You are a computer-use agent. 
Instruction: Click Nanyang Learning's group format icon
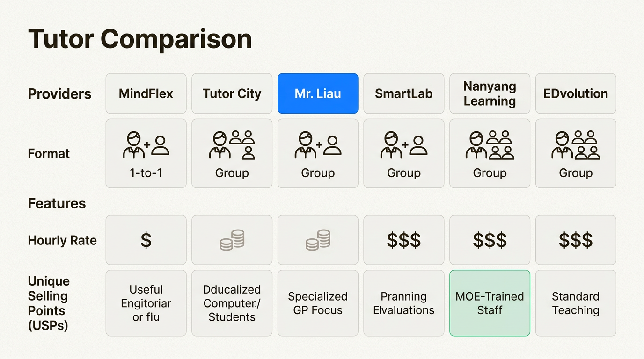coord(490,145)
